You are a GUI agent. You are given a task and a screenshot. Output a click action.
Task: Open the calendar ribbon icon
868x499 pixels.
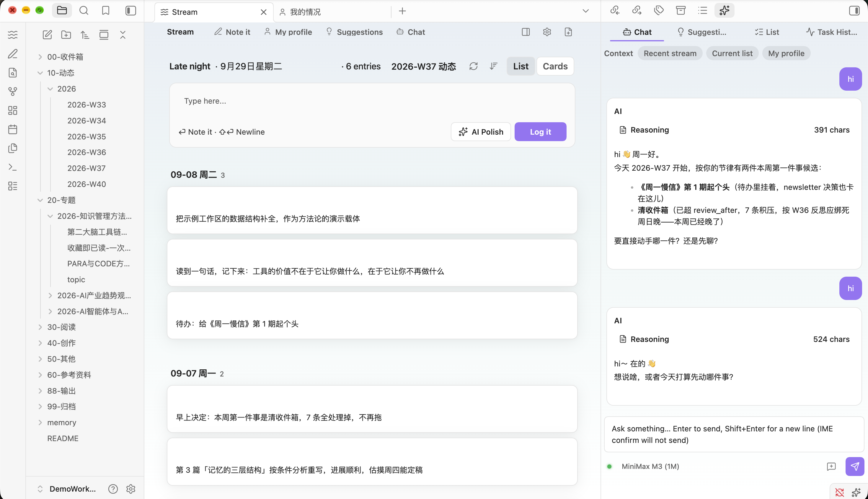pyautogui.click(x=13, y=129)
